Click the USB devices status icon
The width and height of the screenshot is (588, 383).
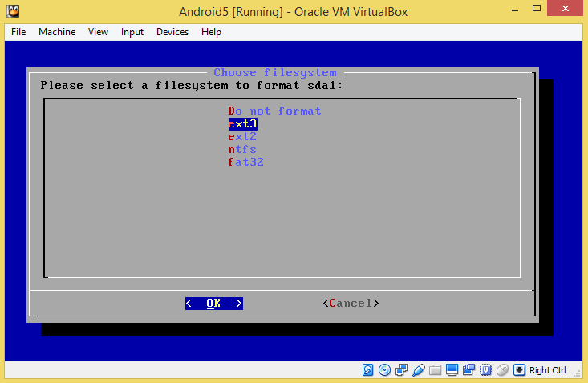(419, 370)
